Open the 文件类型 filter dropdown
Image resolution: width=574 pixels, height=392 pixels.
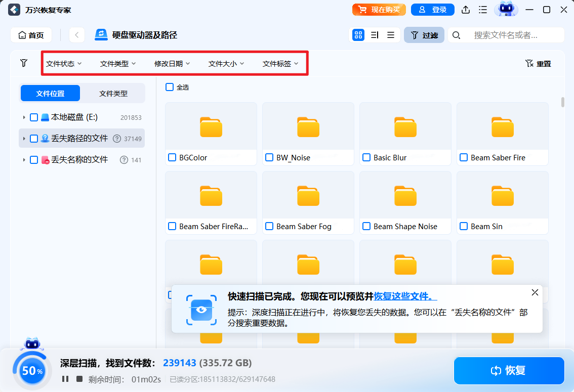[117, 63]
